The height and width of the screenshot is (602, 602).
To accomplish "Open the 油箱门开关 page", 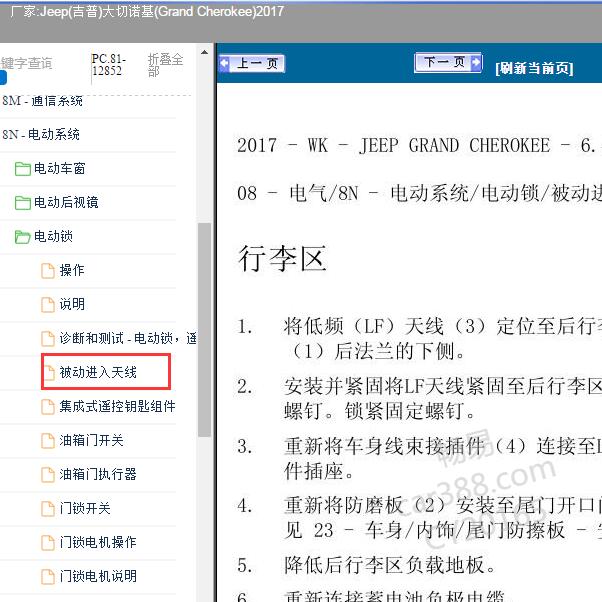I will 91,440.
